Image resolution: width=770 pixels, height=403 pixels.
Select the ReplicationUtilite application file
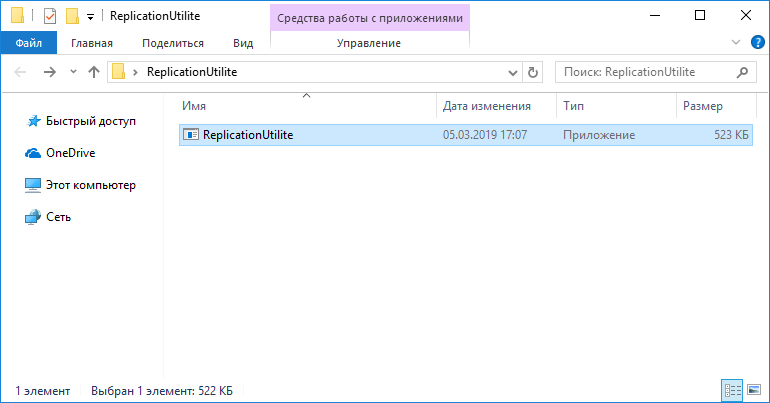click(247, 135)
